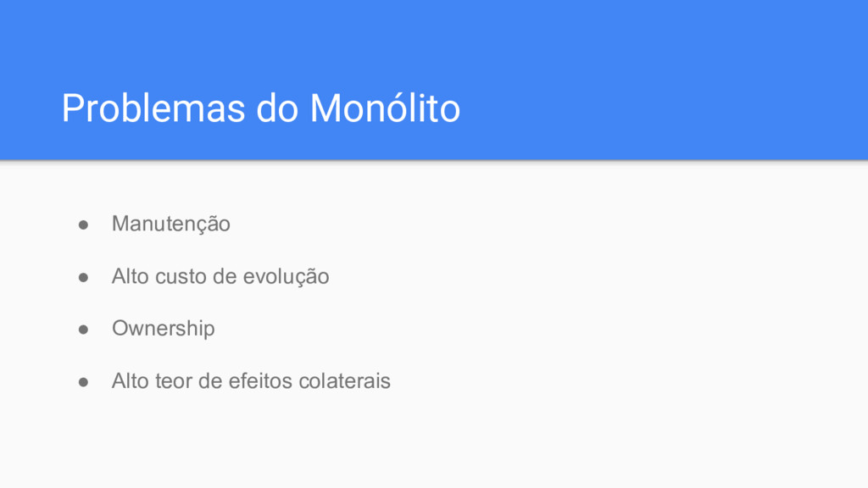
Task: Click the bullet dot beside Manutenção
Action: click(84, 225)
